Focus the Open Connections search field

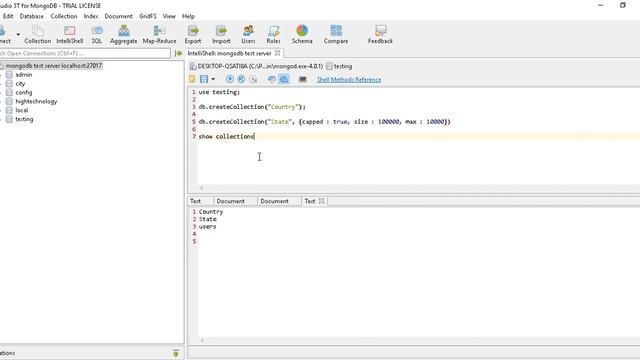pyautogui.click(x=85, y=53)
